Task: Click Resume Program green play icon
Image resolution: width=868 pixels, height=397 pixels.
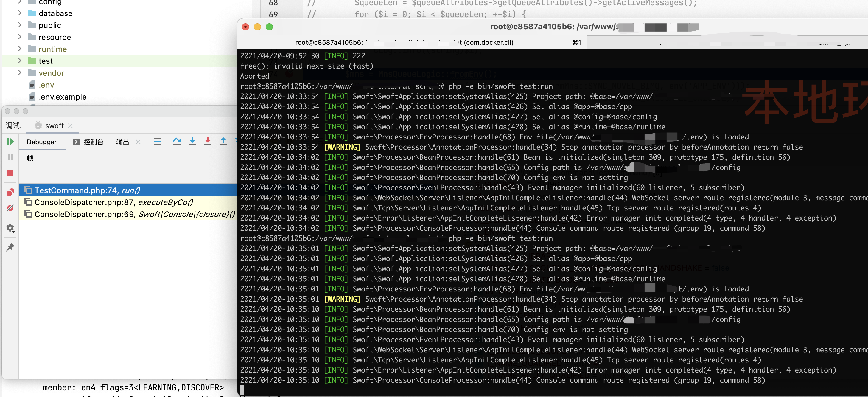Action: pos(10,142)
